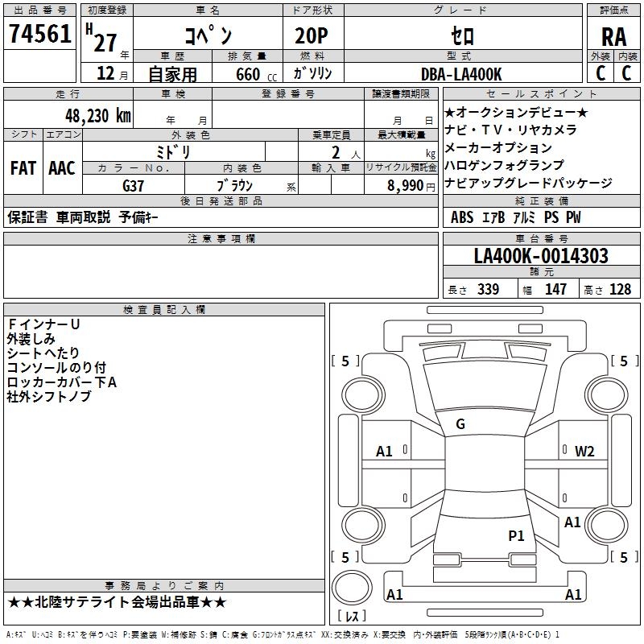Viewport: 644px width, 644px height.
Task: Click the FAT shift type cell
Action: pyautogui.click(x=23, y=168)
